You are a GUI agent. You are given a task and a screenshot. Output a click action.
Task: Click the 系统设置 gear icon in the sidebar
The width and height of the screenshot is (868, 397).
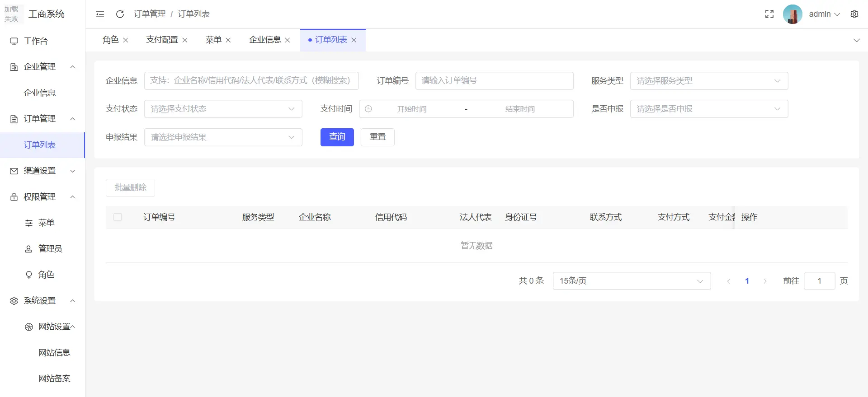pos(14,301)
